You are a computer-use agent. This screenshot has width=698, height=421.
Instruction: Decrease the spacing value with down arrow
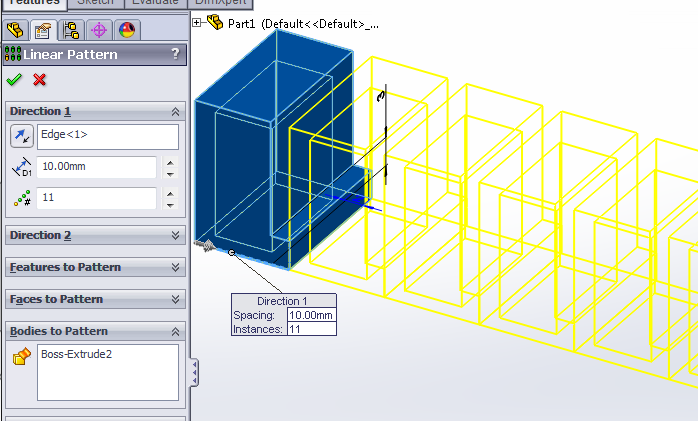pyautogui.click(x=170, y=173)
